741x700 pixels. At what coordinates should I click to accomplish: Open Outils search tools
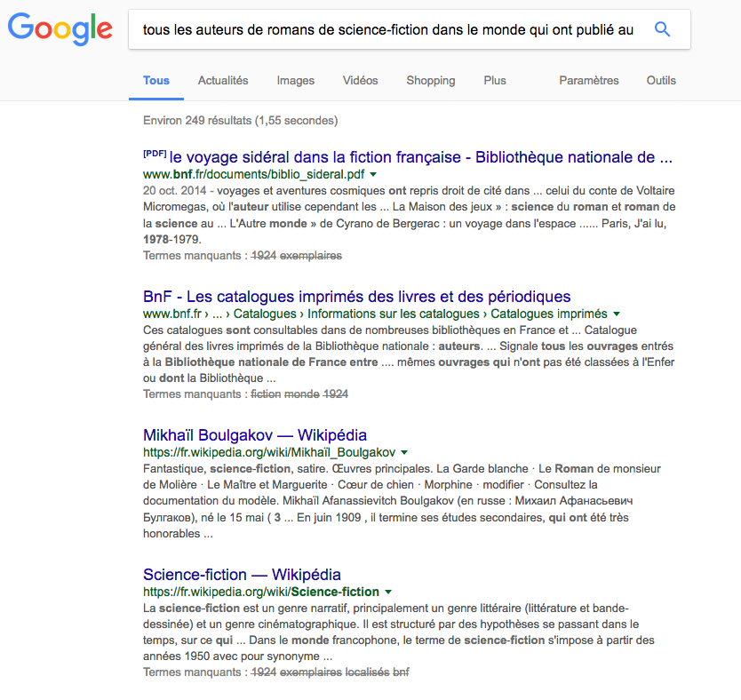[661, 80]
